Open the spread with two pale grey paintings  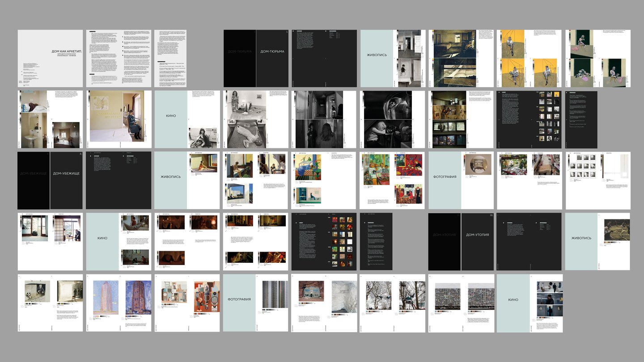click(x=50, y=303)
